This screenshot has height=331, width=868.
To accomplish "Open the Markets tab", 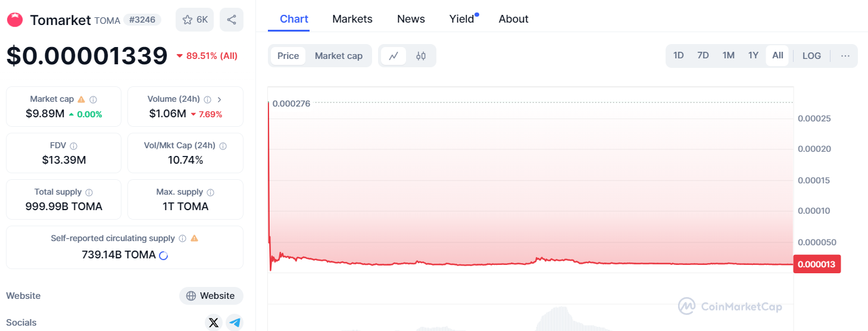I will 352,19.
